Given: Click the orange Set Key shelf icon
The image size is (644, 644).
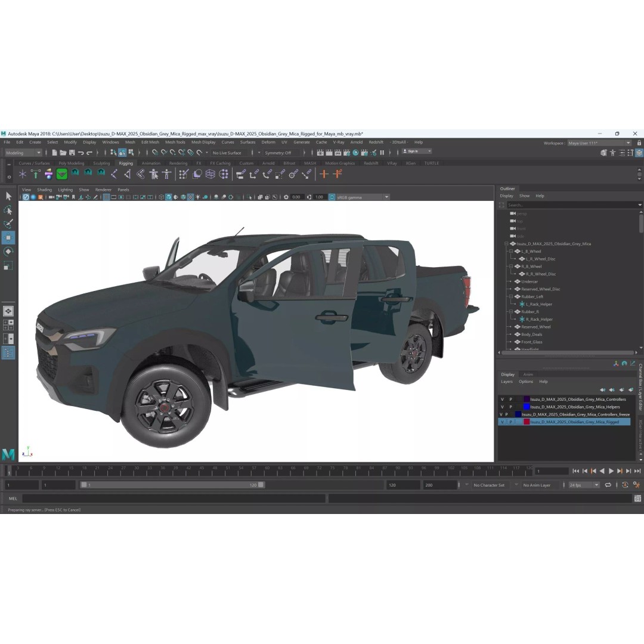Looking at the screenshot, I should (x=324, y=174).
